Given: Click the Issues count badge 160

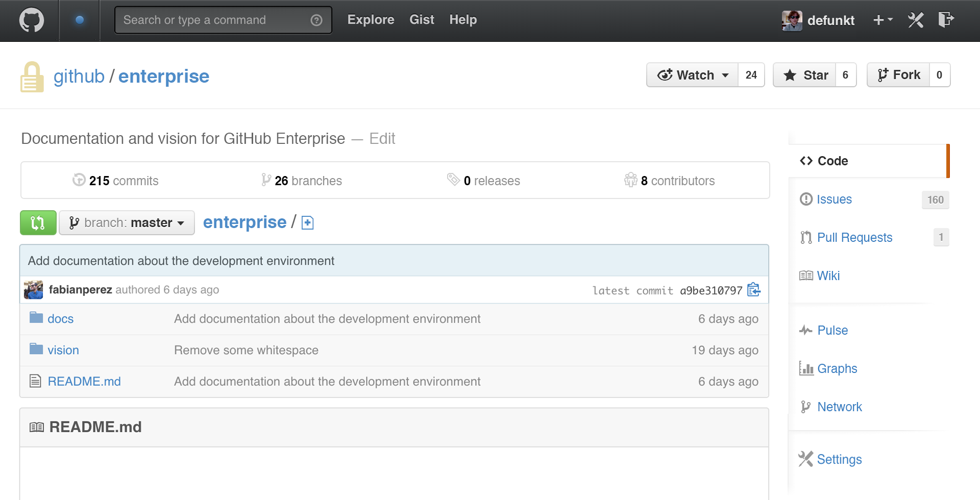Looking at the screenshot, I should tap(935, 200).
